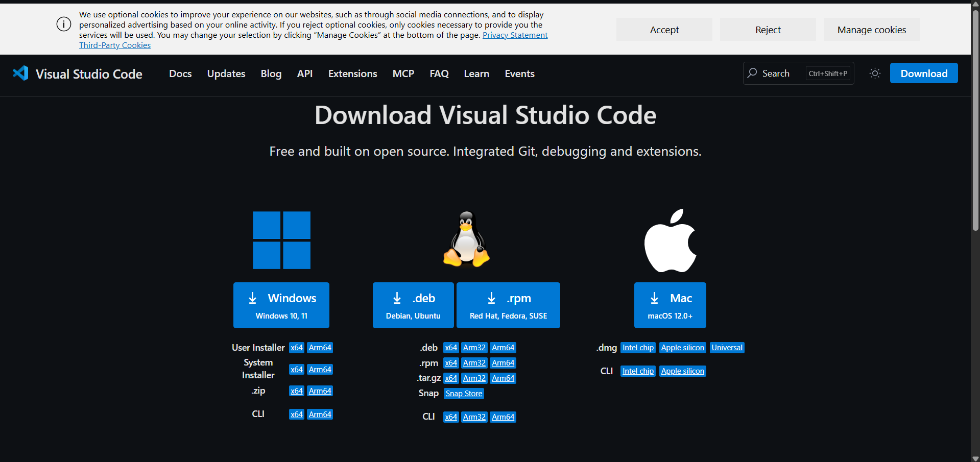Select .dmg Intel chip link
980x462 pixels.
[638, 348]
